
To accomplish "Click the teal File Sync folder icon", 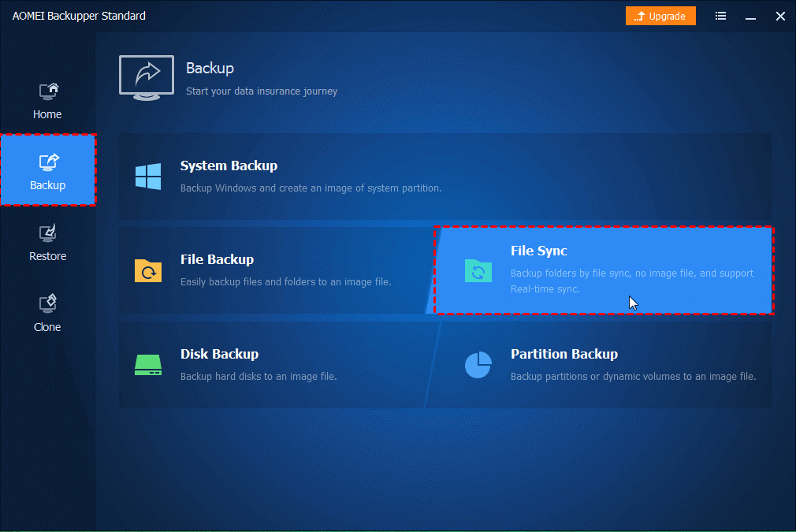I will tap(478, 270).
